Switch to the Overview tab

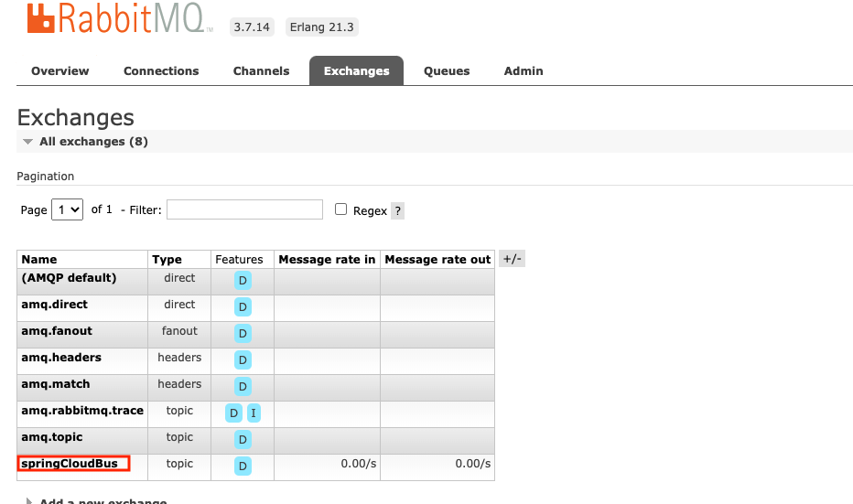coord(59,71)
